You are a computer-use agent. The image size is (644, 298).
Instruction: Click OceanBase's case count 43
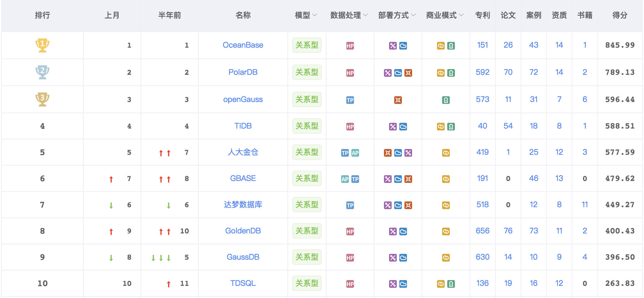click(534, 45)
